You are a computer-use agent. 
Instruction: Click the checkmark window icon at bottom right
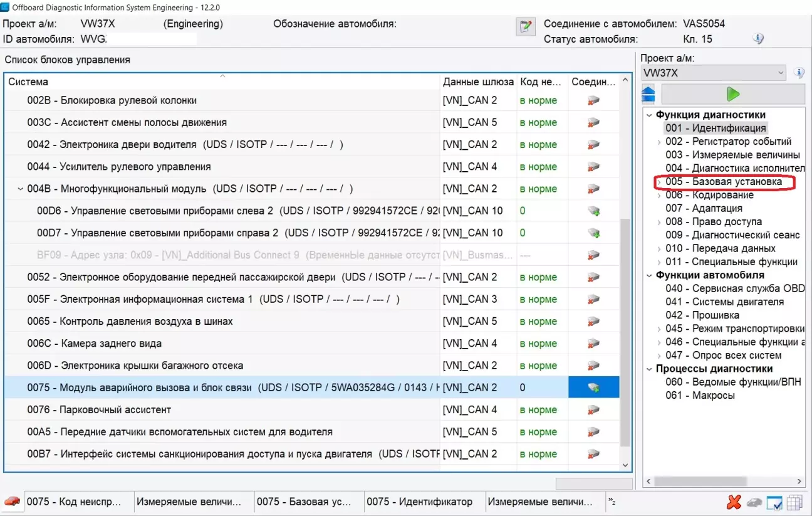click(774, 502)
